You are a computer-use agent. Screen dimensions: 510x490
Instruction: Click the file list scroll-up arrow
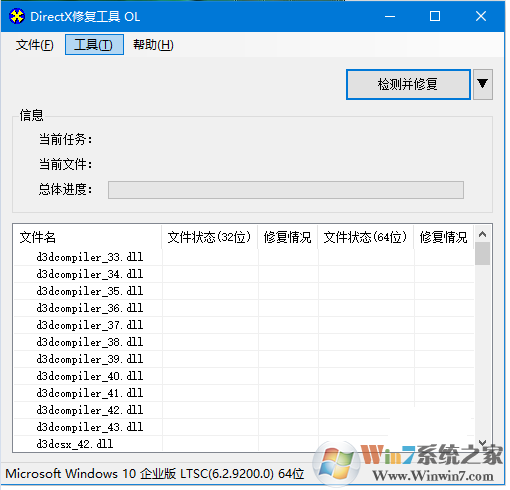tap(482, 234)
